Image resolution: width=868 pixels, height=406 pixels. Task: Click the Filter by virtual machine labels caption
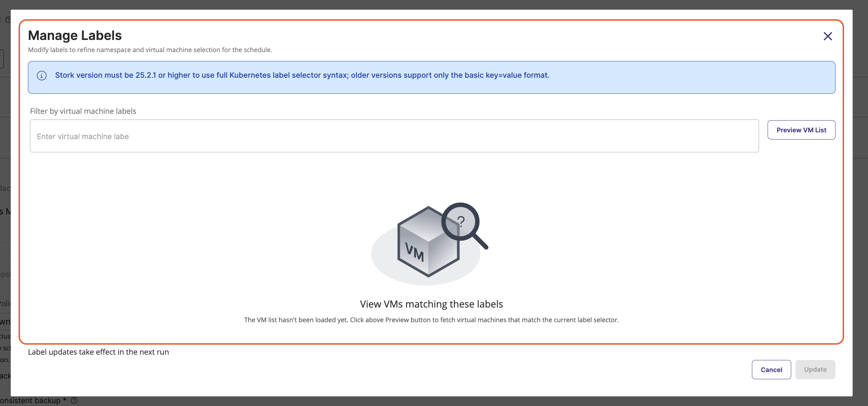tap(83, 111)
